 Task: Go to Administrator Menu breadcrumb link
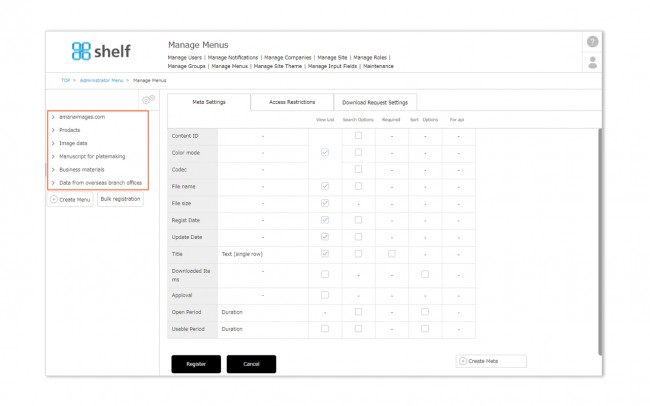[x=102, y=80]
